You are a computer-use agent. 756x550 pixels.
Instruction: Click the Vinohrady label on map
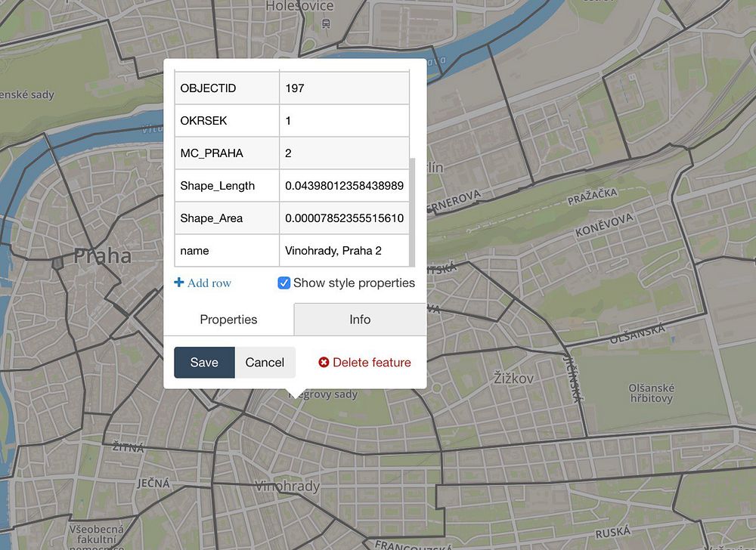(287, 487)
